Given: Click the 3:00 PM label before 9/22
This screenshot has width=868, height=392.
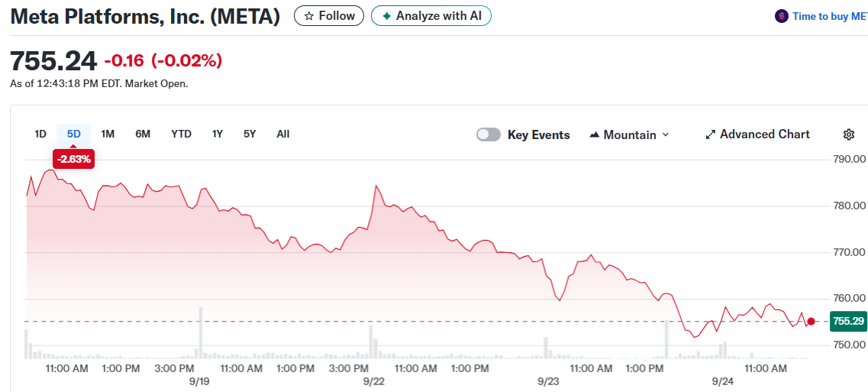Looking at the screenshot, I should (349, 368).
